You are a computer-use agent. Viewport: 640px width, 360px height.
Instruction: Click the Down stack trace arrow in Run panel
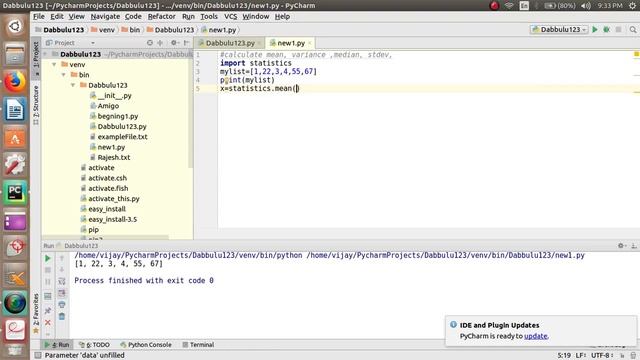tap(62, 269)
